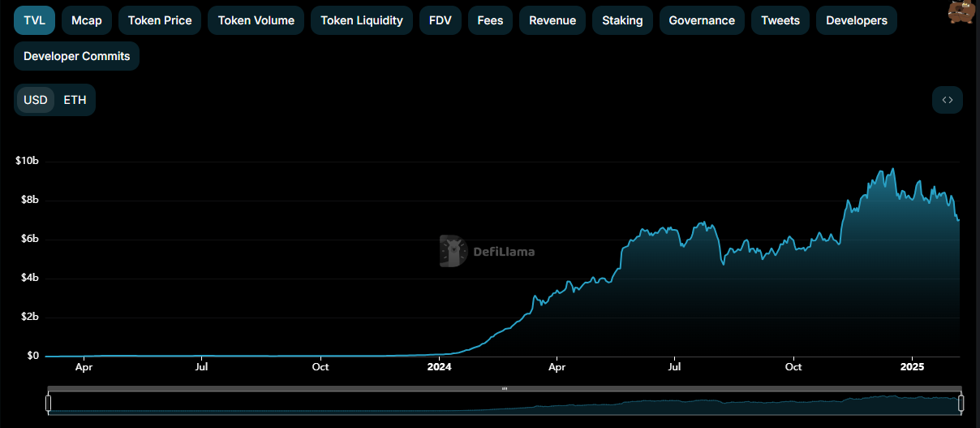Click right handle of time range slider
The height and width of the screenshot is (428, 980).
point(961,403)
